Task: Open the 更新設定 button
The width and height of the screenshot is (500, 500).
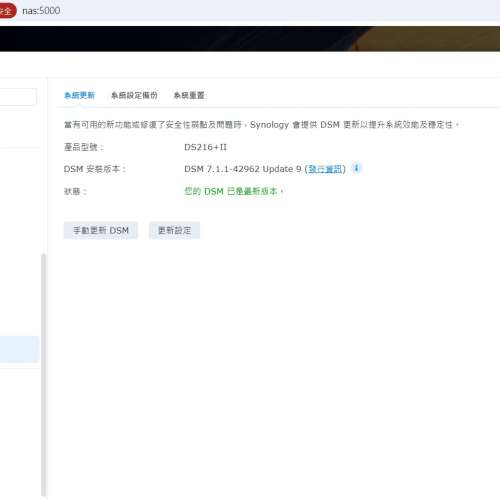Action: click(x=174, y=230)
